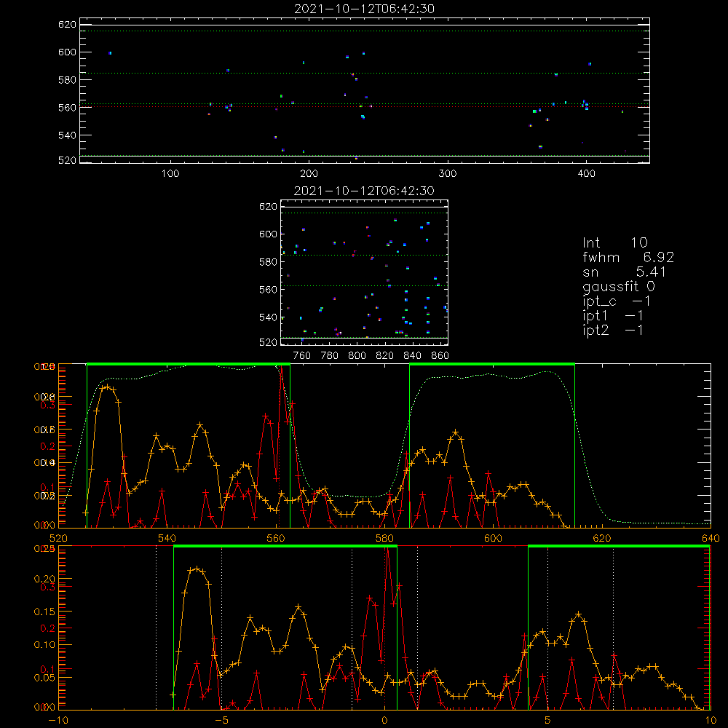Click the middle plot x-axis label 860
728x728 pixels.
[440, 356]
